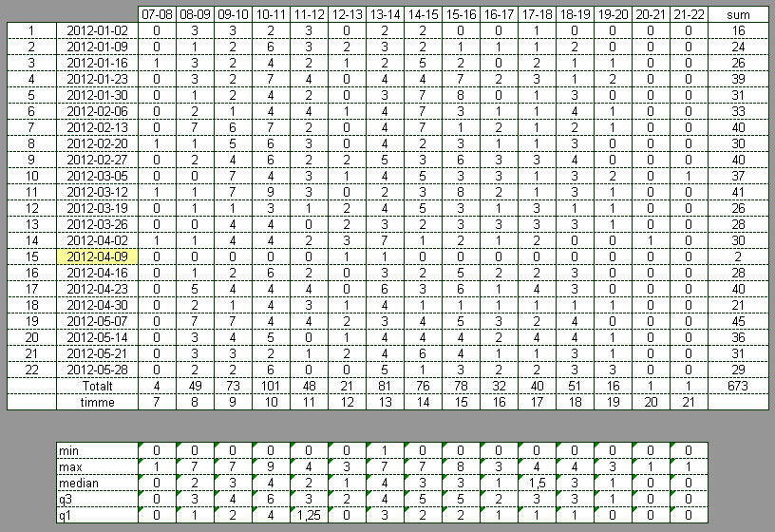Select the 09-10 column header
Image resolution: width=775 pixels, height=532 pixels.
click(234, 14)
